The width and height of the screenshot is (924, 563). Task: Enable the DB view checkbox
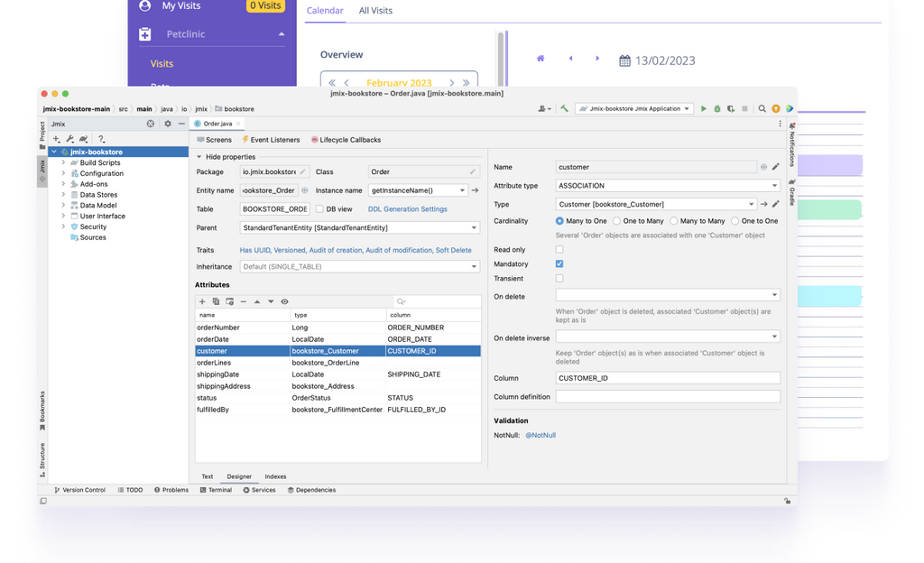coord(321,208)
